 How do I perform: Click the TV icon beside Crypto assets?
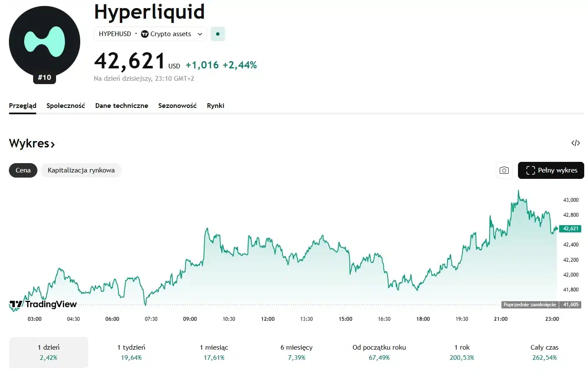[x=145, y=34]
